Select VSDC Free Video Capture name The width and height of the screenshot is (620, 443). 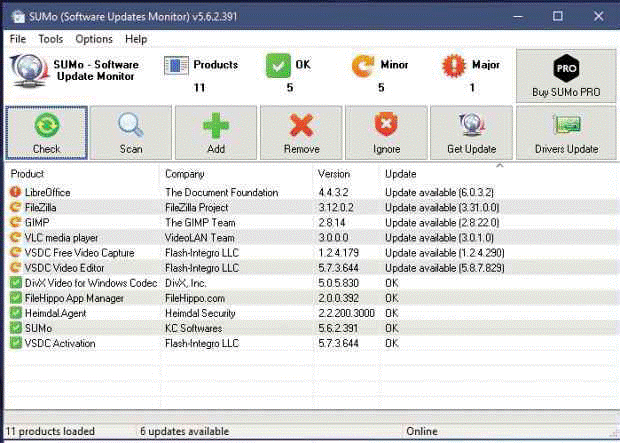coord(79,253)
